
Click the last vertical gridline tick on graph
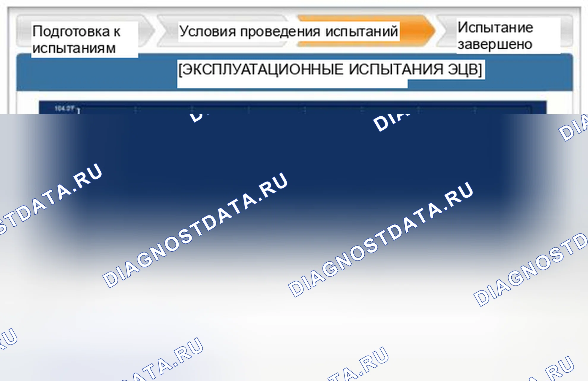(x=475, y=110)
